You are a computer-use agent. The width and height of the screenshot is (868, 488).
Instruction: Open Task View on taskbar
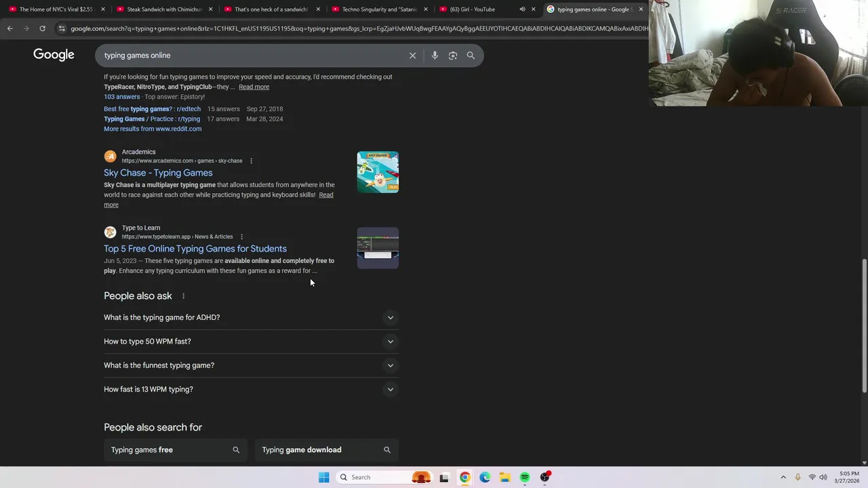click(443, 477)
